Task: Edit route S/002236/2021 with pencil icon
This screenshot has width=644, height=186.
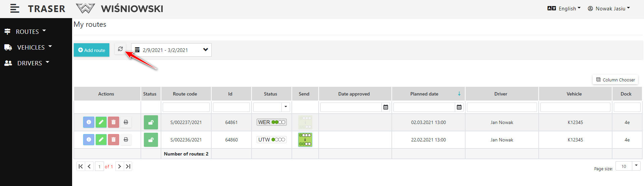Action: (101, 140)
